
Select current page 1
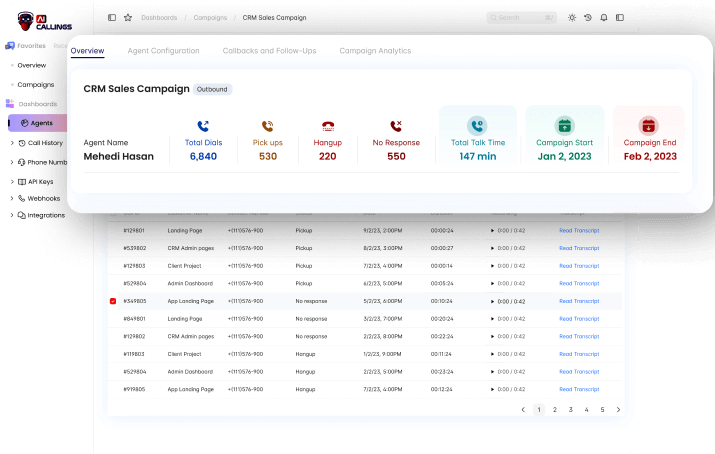click(x=539, y=410)
